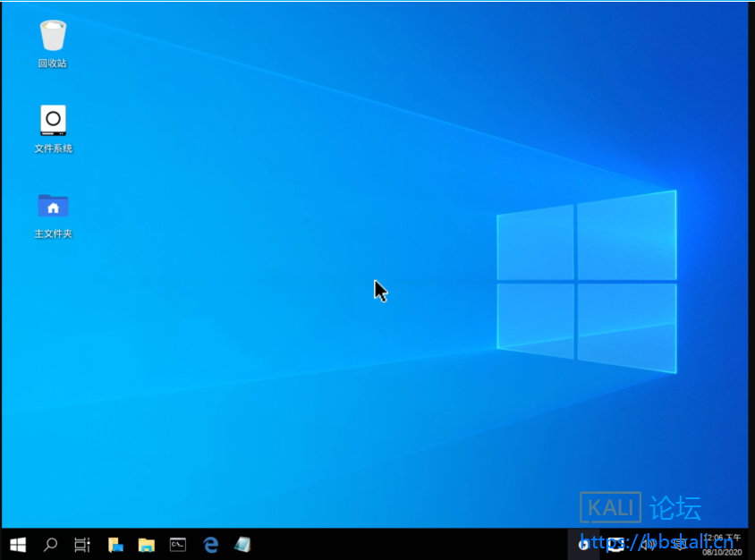This screenshot has height=560, width=755.
Task: Click the date 08/10/2020 in tray
Action: (721, 552)
